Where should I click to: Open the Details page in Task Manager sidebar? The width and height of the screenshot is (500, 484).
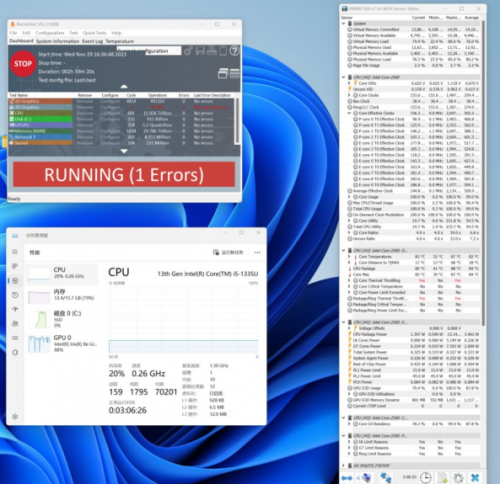[15, 338]
